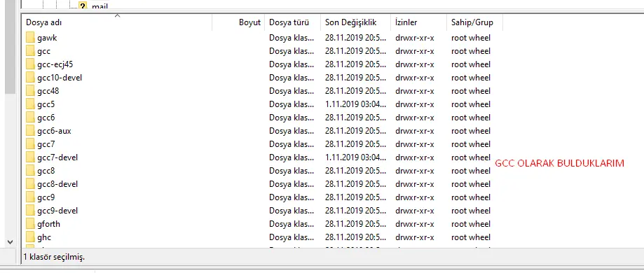Click the scrollbar down arrow
This screenshot has width=644, height=273.
pos(11,242)
